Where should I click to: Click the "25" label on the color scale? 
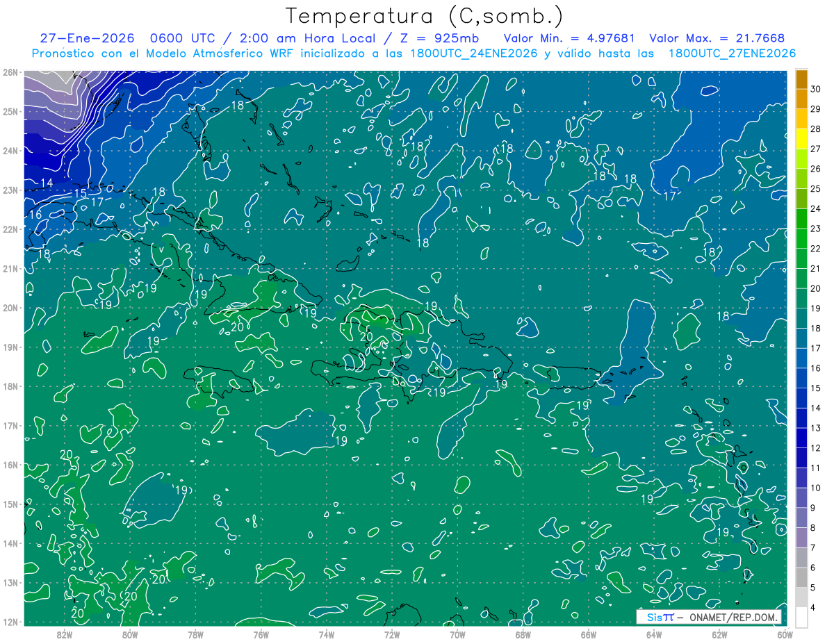[x=816, y=188]
